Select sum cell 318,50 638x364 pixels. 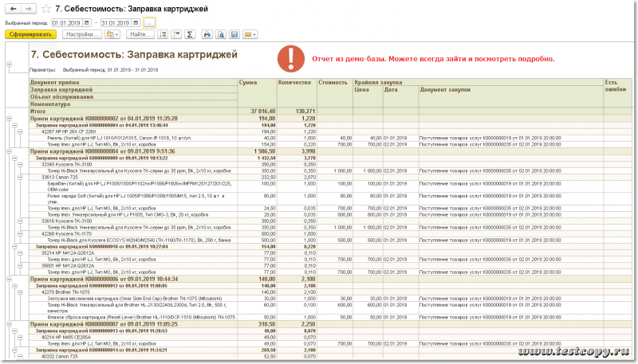(x=257, y=324)
